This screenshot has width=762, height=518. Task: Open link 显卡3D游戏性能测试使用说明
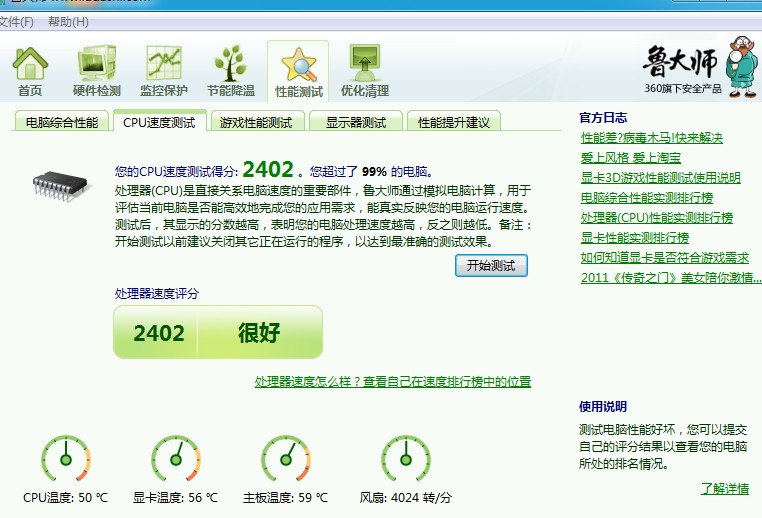pyautogui.click(x=660, y=178)
